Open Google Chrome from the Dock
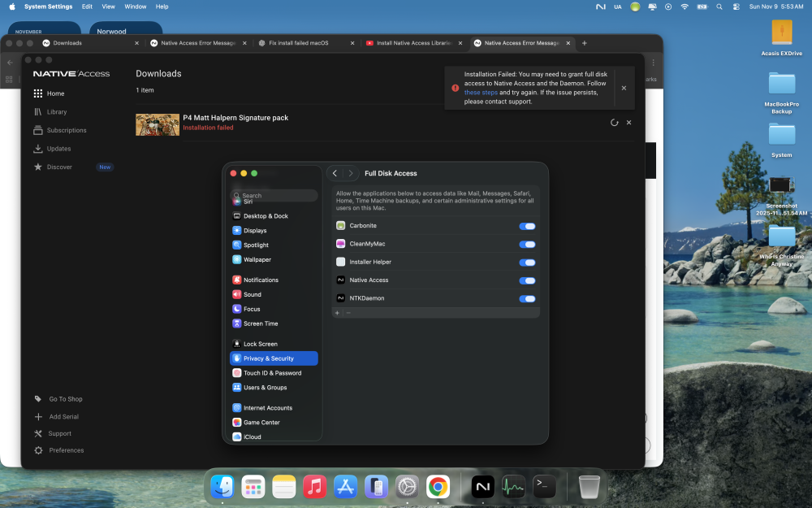The image size is (812, 508). (x=438, y=487)
